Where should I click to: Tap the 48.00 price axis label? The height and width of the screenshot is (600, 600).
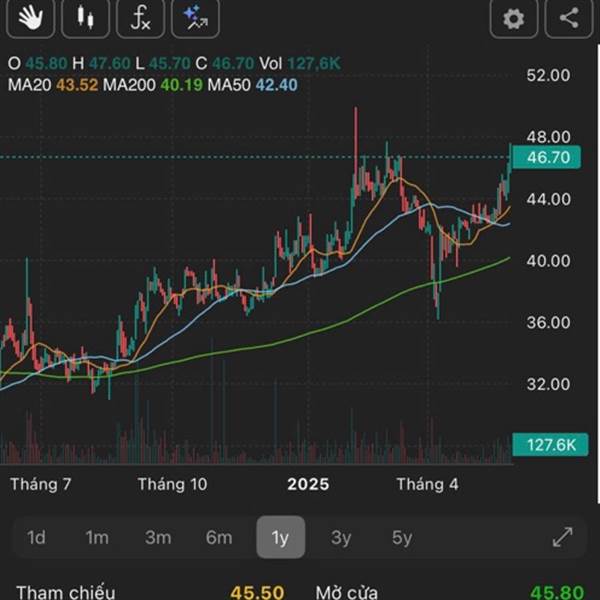tap(548, 137)
